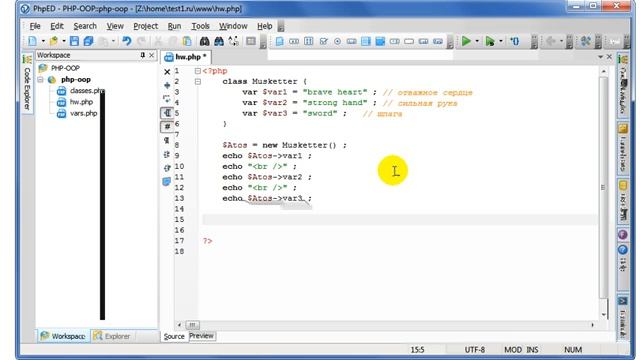Click the INS indicator in status bar
The image size is (640, 360).
tap(532, 350)
